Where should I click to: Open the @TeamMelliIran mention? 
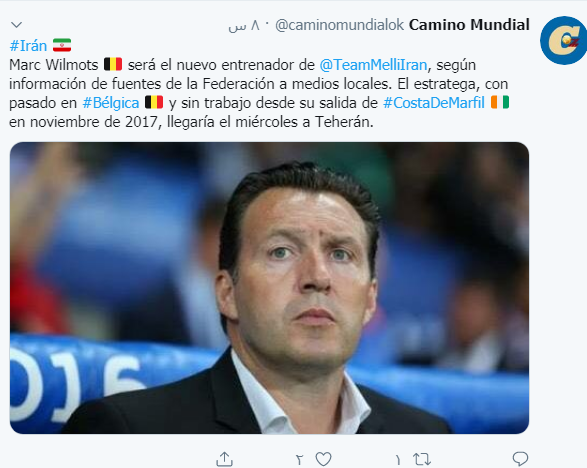pos(373,65)
